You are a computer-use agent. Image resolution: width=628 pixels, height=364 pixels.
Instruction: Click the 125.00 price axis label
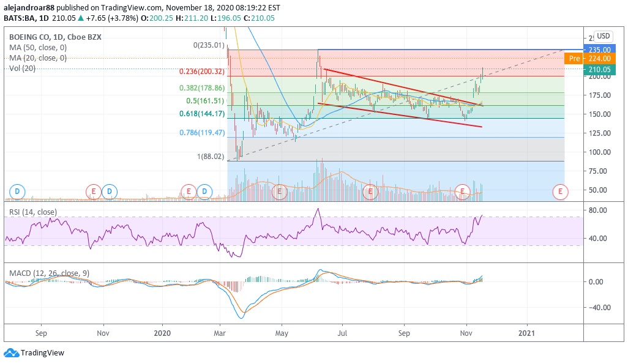(599, 133)
